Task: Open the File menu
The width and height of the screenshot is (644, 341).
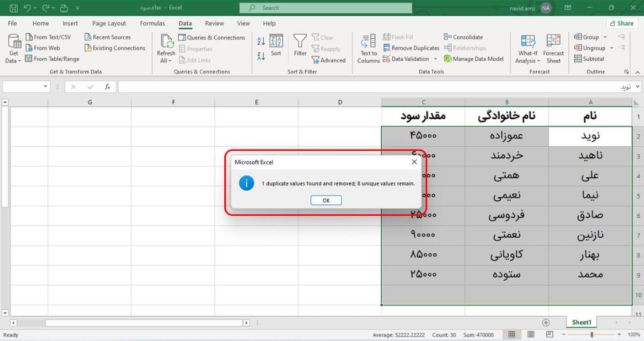Action: pyautogui.click(x=13, y=23)
